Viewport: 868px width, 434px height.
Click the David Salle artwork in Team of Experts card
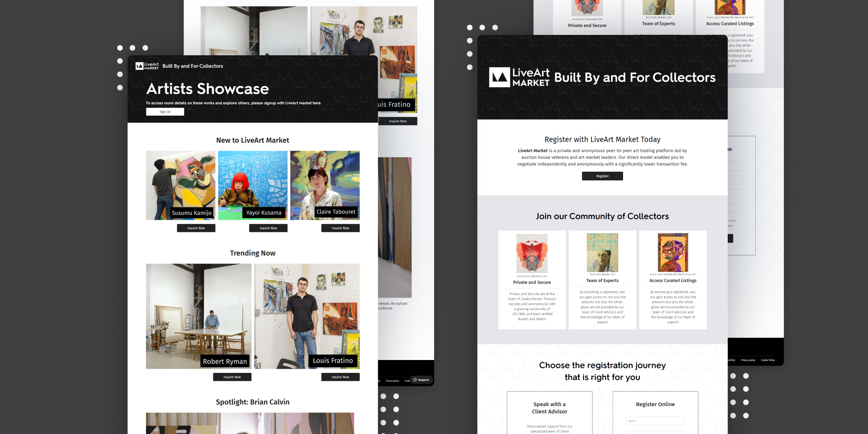click(602, 253)
